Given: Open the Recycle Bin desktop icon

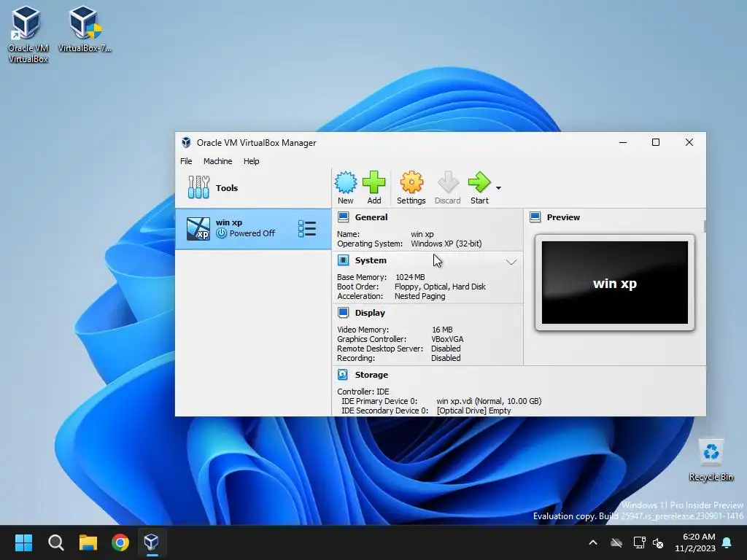Looking at the screenshot, I should point(711,459).
